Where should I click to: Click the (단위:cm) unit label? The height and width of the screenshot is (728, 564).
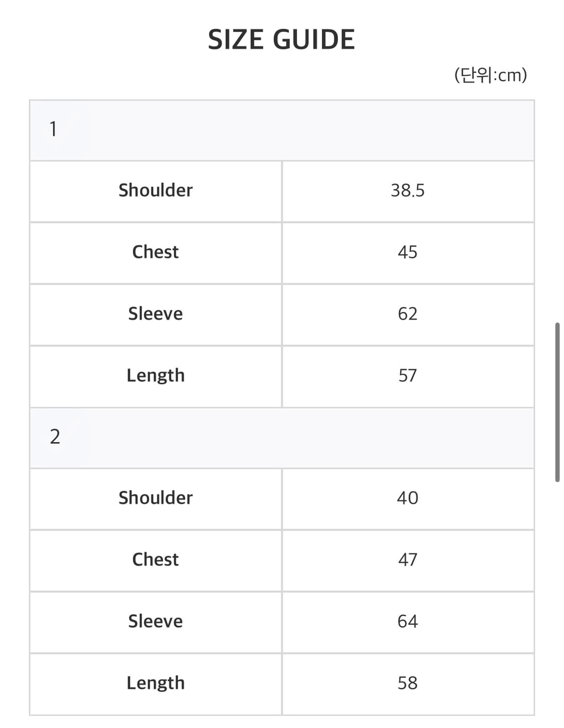(x=490, y=75)
